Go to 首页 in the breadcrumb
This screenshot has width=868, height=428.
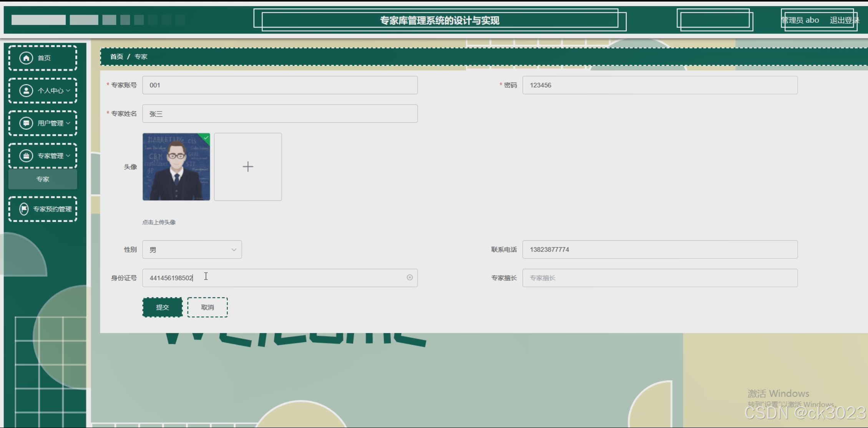click(116, 57)
